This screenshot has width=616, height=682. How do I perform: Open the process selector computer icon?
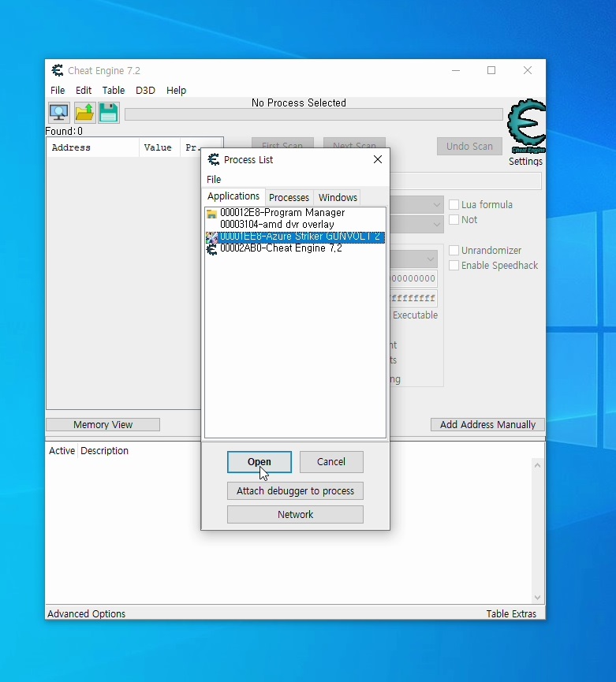pyautogui.click(x=58, y=113)
